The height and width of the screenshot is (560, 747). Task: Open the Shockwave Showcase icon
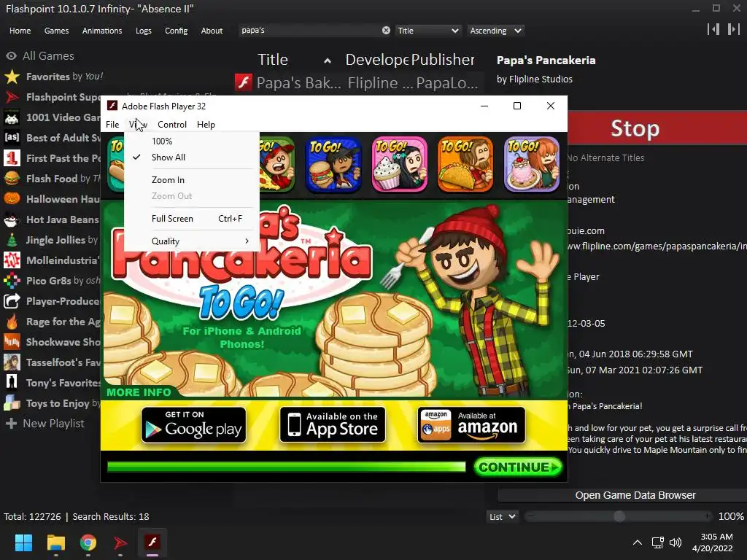12,342
